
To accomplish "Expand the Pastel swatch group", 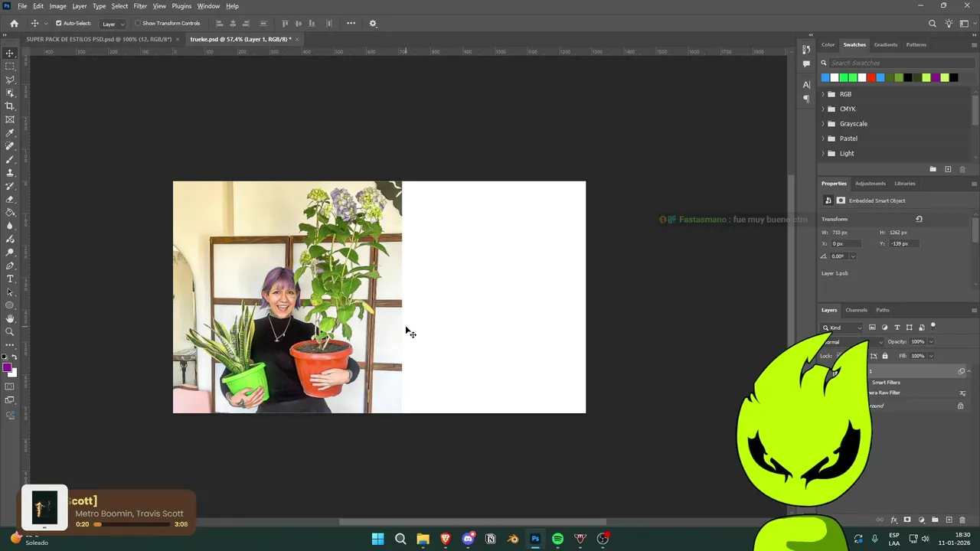I will pyautogui.click(x=823, y=139).
